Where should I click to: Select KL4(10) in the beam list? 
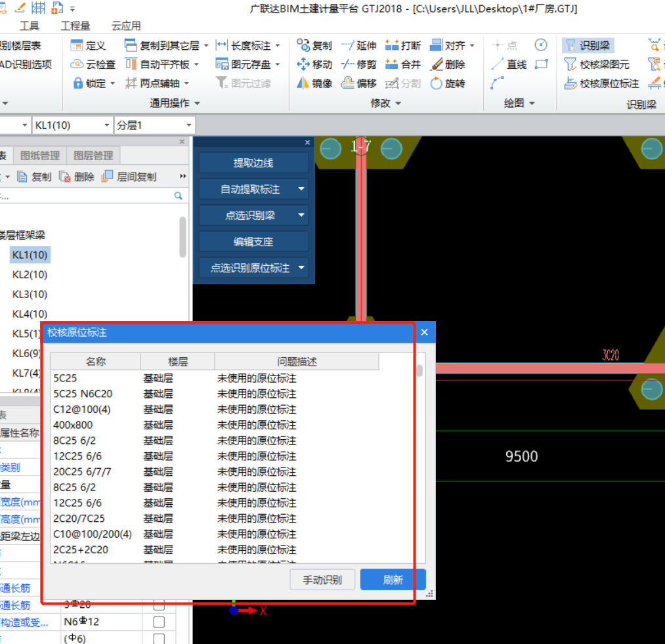30,314
